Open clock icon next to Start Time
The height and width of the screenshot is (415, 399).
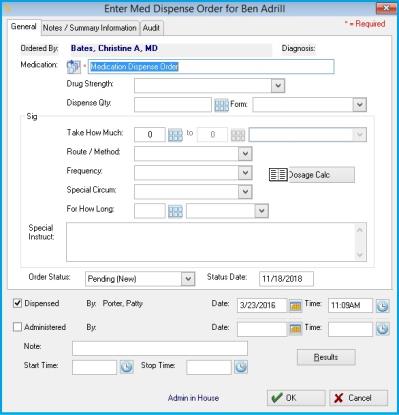click(126, 367)
